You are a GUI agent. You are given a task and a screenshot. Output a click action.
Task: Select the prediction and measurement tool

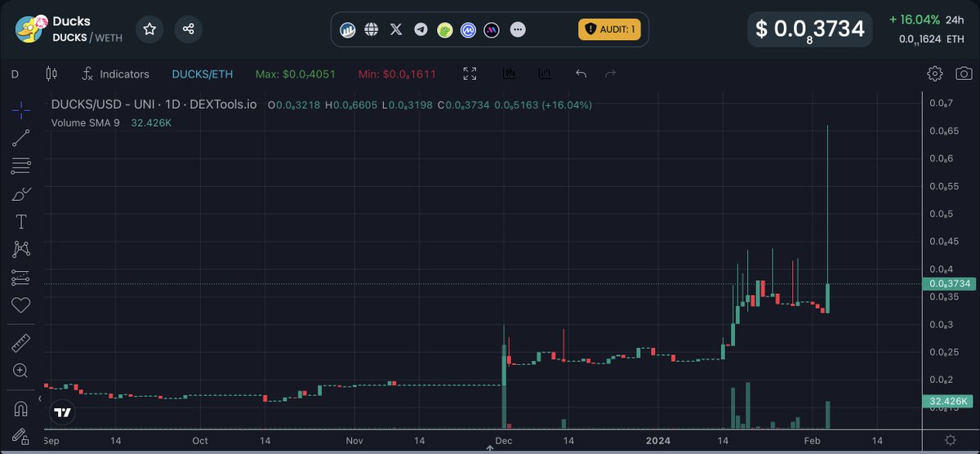point(21,278)
